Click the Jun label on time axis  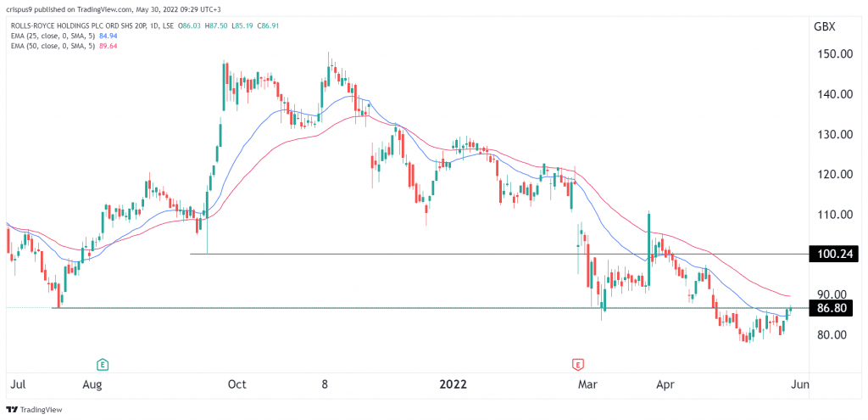[x=799, y=384]
